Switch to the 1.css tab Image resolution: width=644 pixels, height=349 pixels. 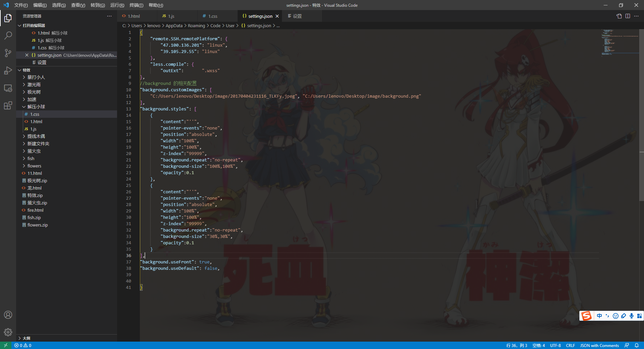tap(217, 16)
